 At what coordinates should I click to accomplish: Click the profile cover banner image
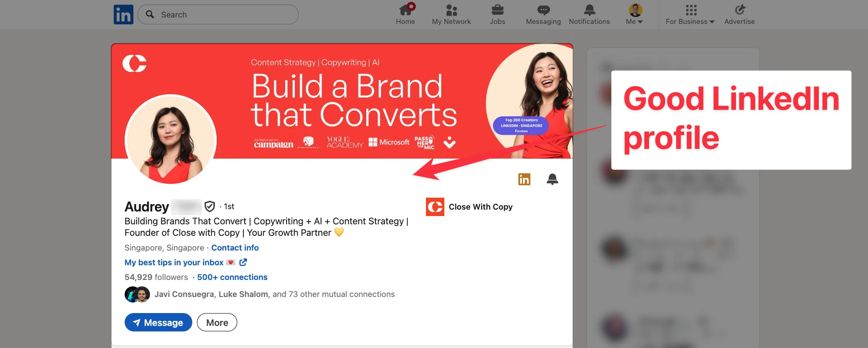[342, 101]
